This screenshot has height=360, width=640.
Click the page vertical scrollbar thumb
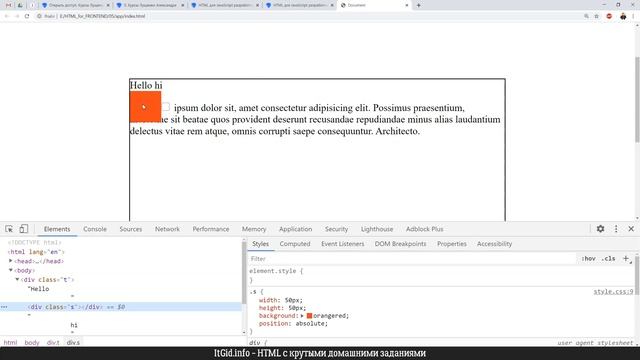click(637, 100)
